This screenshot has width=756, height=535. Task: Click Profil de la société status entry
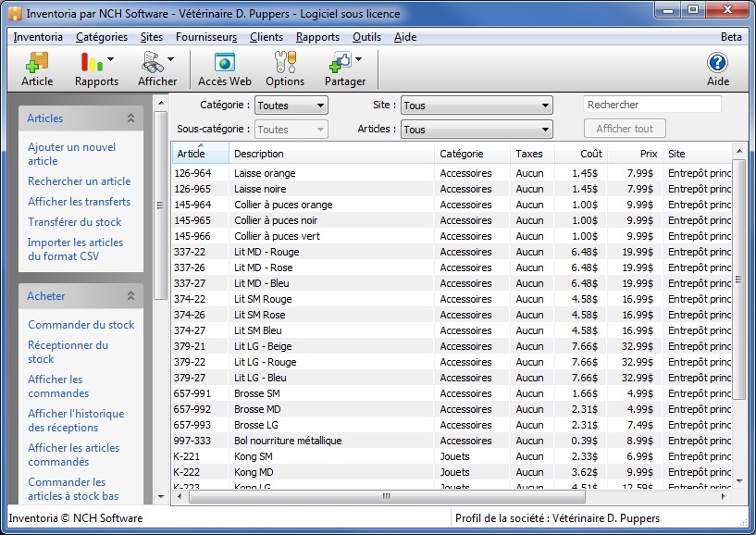pos(557,518)
